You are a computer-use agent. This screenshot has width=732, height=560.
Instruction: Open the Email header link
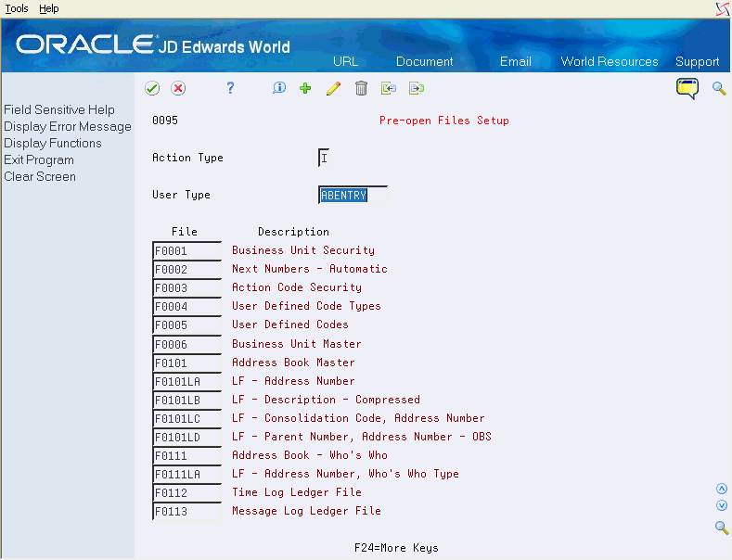click(516, 61)
